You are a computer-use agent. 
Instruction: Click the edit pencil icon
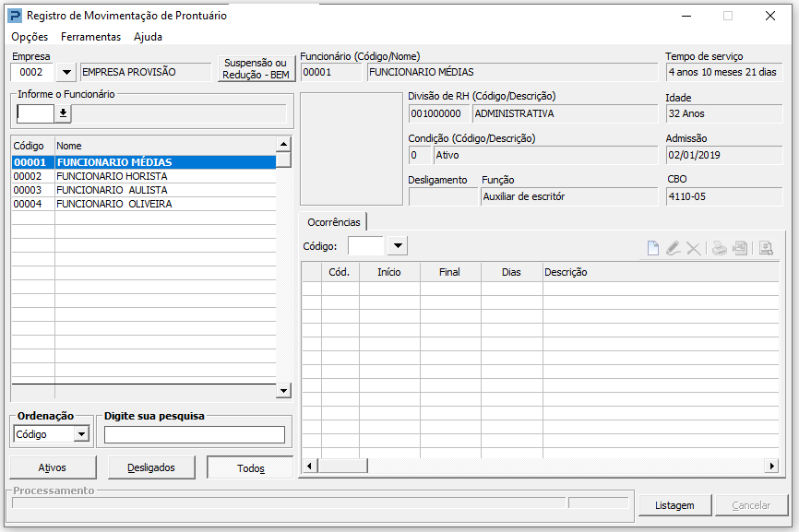coord(674,248)
